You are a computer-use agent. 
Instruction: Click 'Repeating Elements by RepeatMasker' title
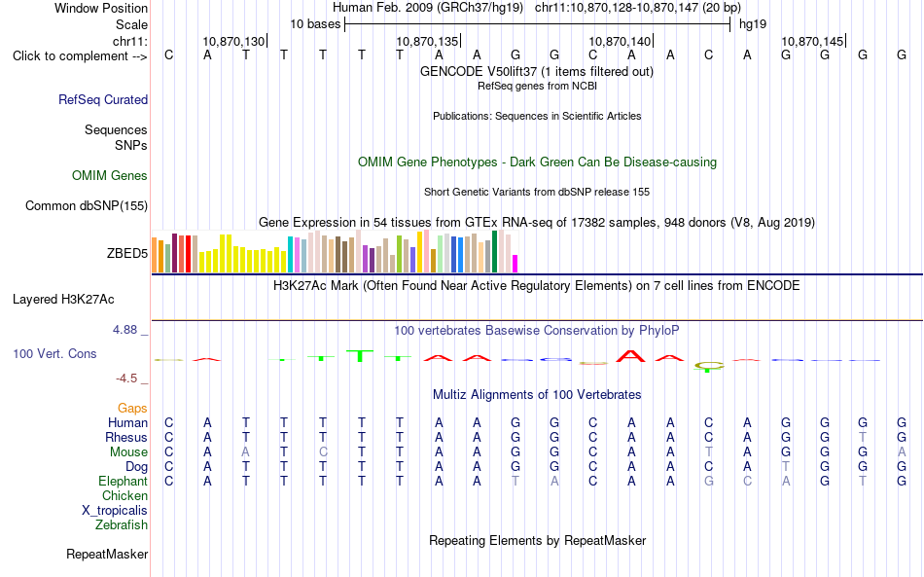click(x=538, y=541)
